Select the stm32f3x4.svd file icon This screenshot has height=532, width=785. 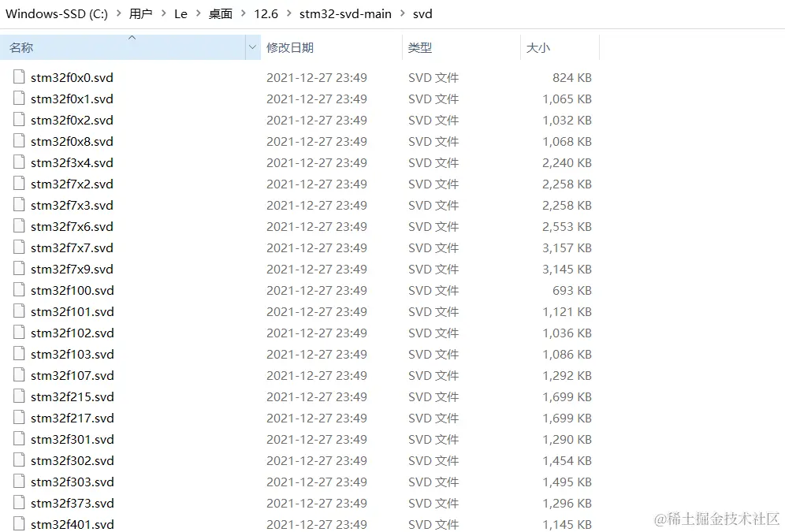click(19, 162)
